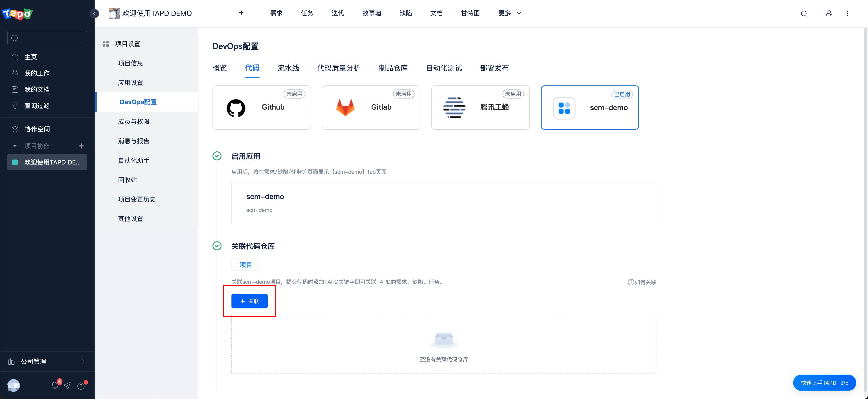This screenshot has height=399, width=868.
Task: Click the project thumbnail icon in header
Action: coord(115,14)
